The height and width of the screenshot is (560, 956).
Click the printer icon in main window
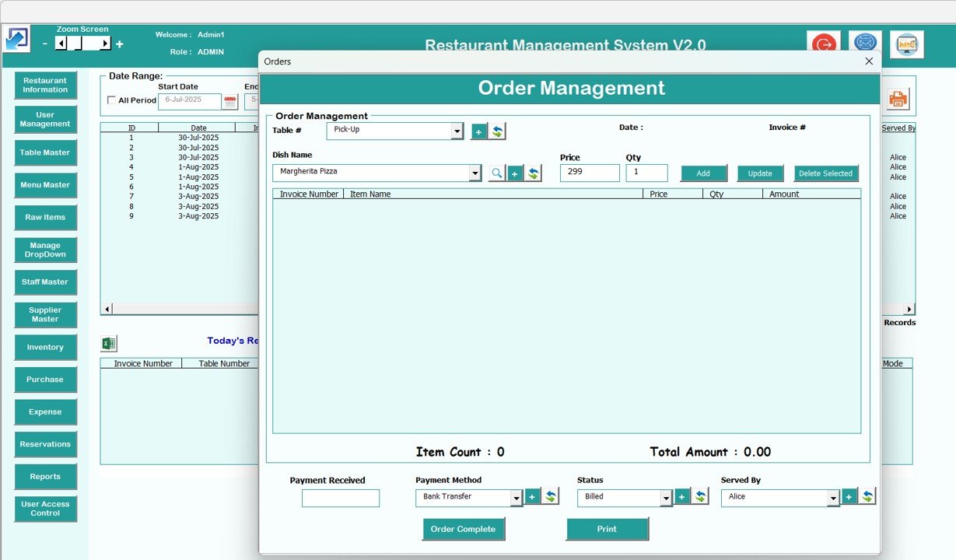click(898, 99)
